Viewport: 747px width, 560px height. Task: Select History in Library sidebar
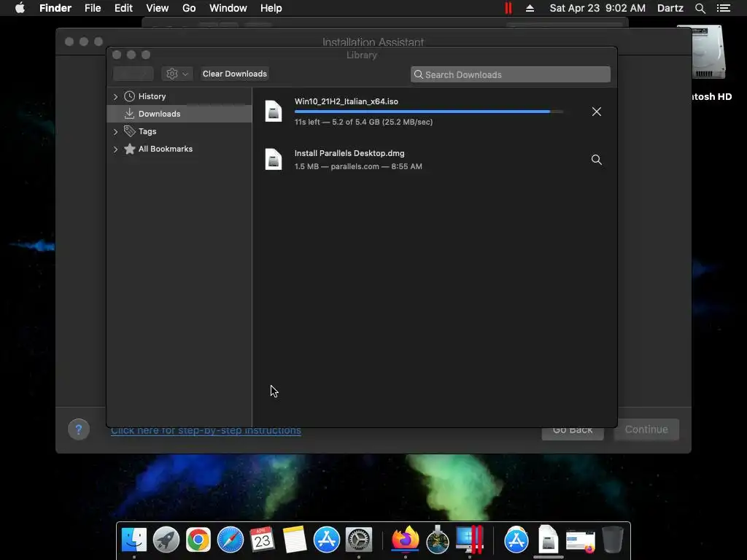click(179, 96)
